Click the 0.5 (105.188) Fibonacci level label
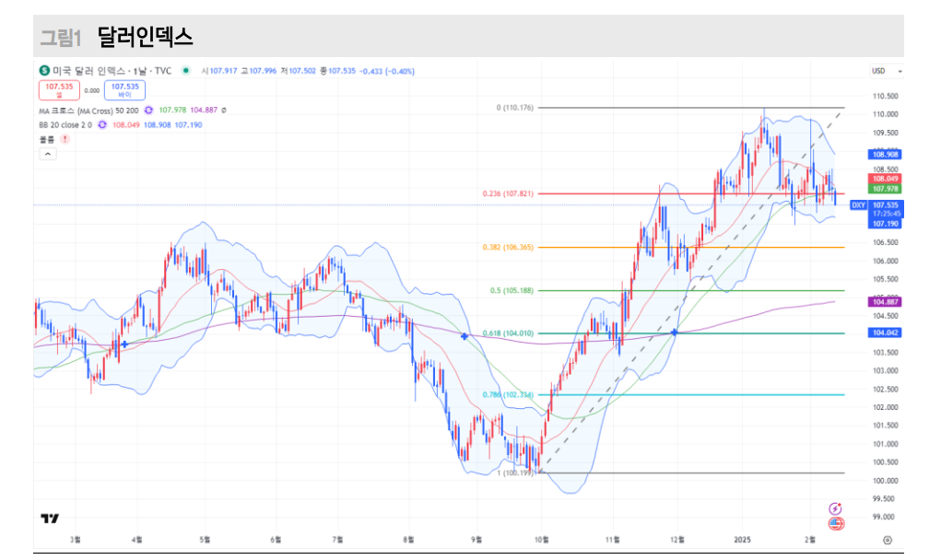The image size is (941, 560). coord(512,290)
